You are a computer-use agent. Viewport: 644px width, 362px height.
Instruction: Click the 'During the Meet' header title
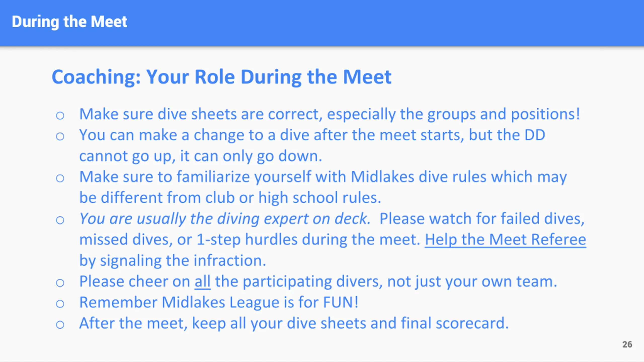tap(69, 22)
